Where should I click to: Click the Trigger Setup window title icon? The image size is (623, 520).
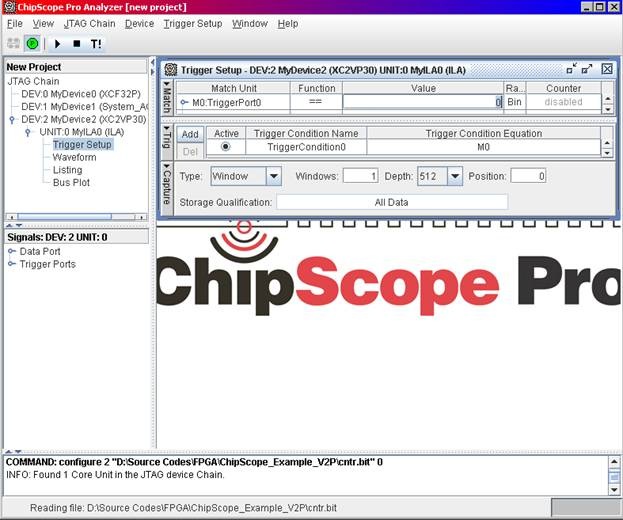tap(171, 70)
